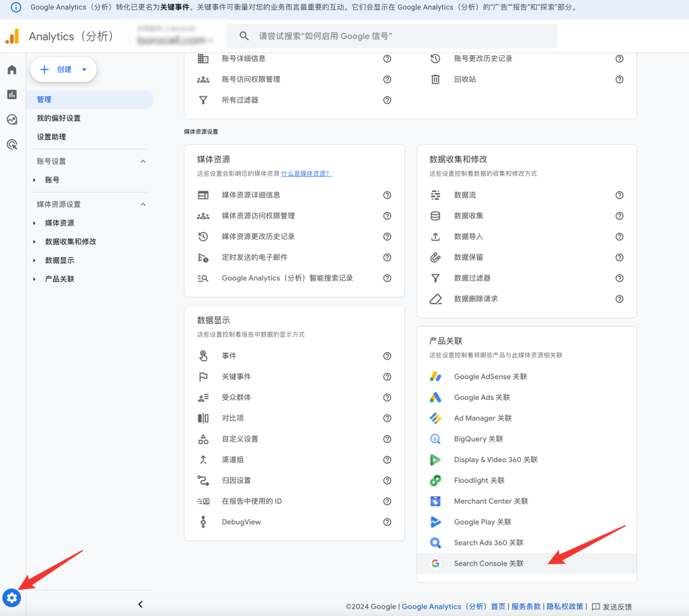The image size is (689, 616).
Task: Open help for 账号详细信息
Action: (x=387, y=59)
